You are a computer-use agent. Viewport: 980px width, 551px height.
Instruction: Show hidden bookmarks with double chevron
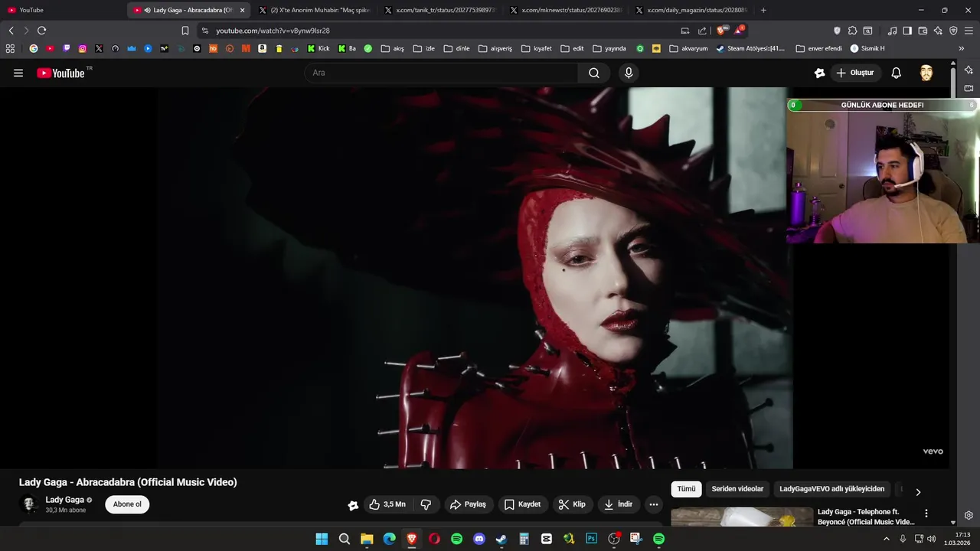click(x=962, y=48)
